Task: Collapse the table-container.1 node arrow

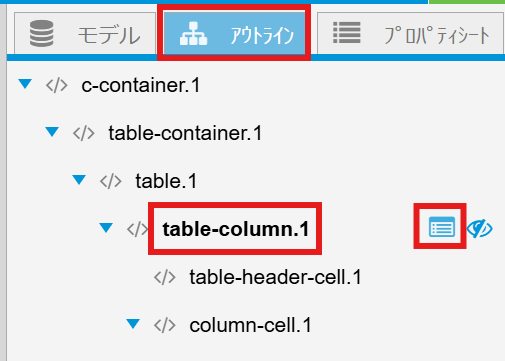Action: (52, 132)
